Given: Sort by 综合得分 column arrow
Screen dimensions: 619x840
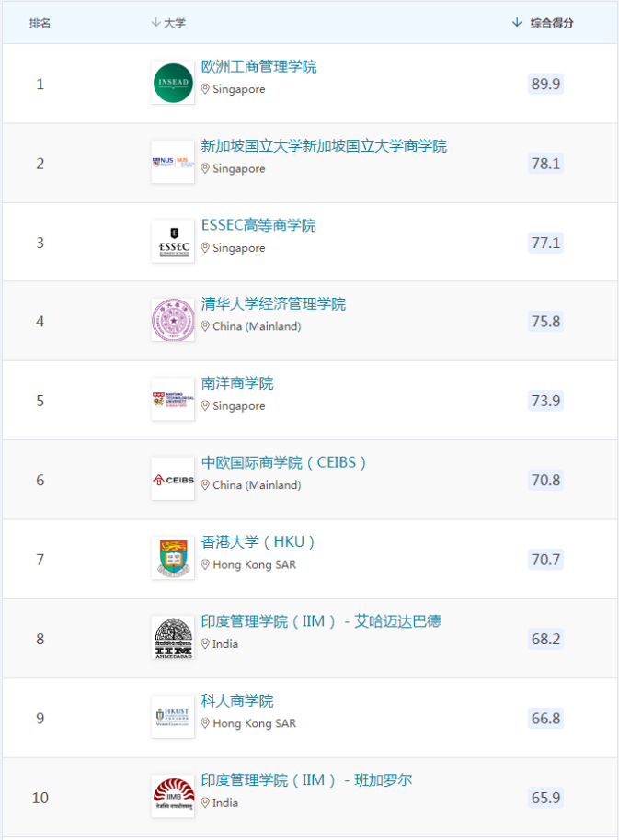Looking at the screenshot, I should [517, 22].
